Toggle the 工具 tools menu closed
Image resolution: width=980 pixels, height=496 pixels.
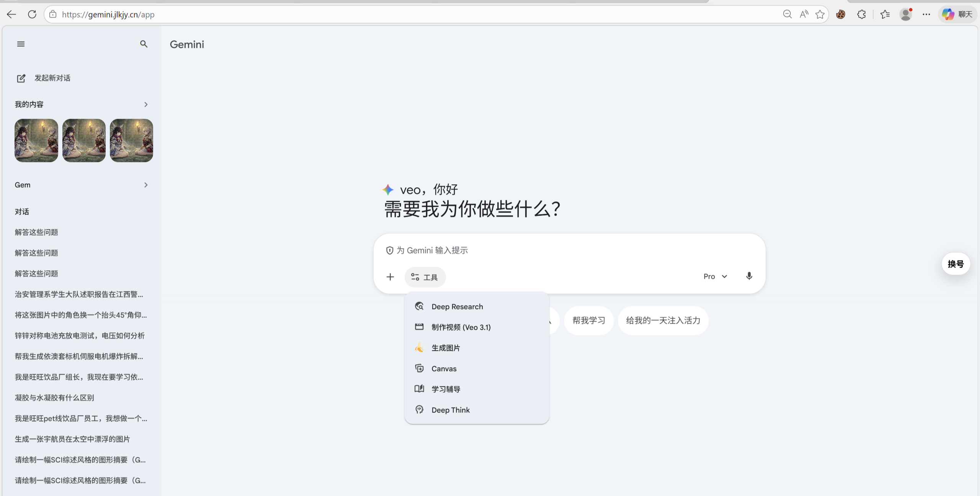coord(425,277)
